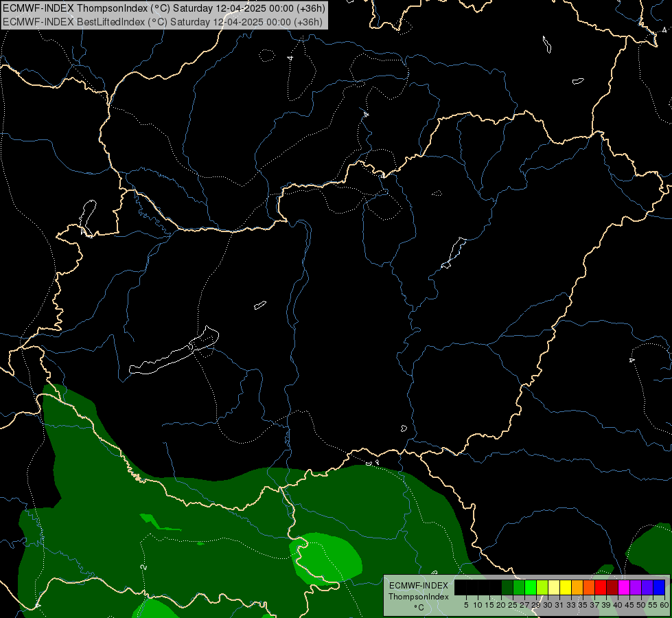The image size is (672, 618).
Task: Click the legend tick value 5
Action: (466, 605)
